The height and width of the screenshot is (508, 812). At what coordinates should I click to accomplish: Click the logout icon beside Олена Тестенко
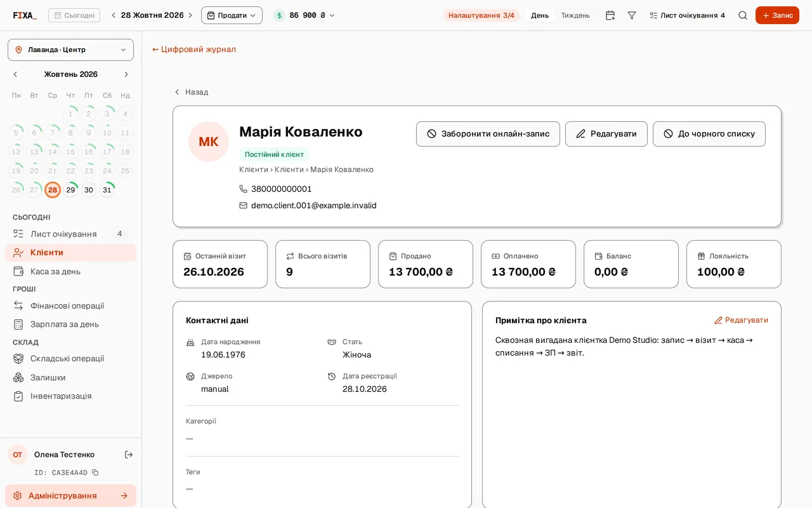tap(129, 455)
